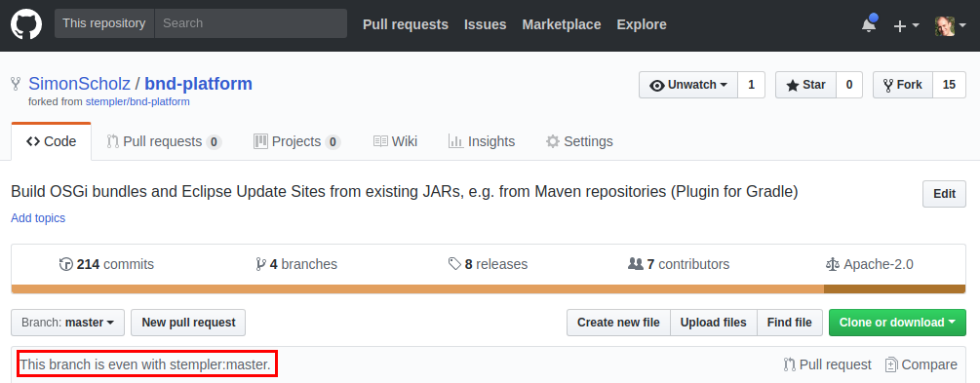The height and width of the screenshot is (383, 980).
Task: View the 214 commits history
Action: point(106,264)
